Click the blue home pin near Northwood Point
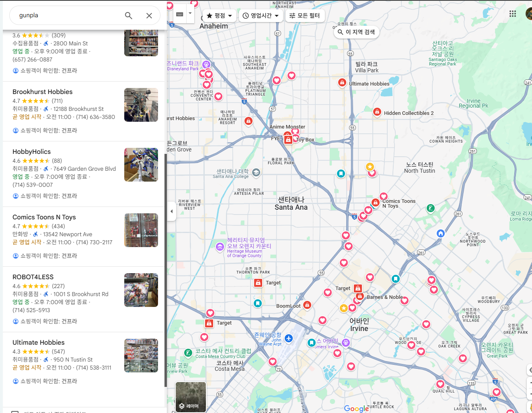This screenshot has height=413, width=532. 441,233
